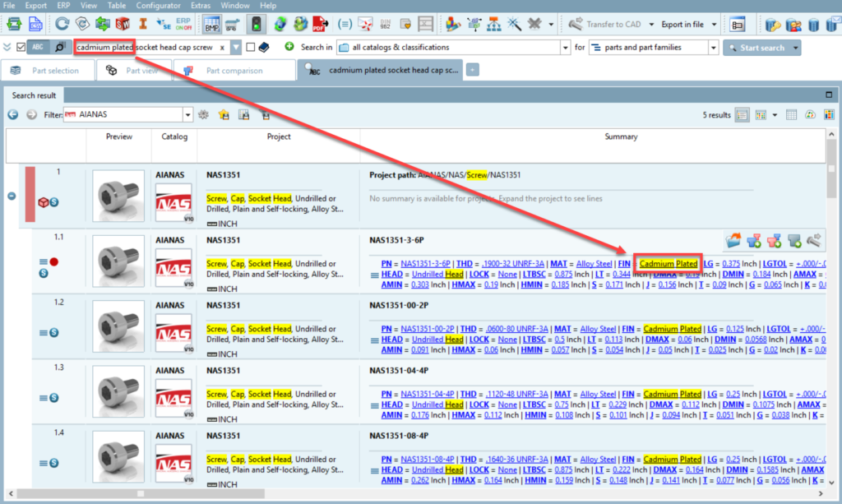Add a new search tab with plus

point(473,70)
